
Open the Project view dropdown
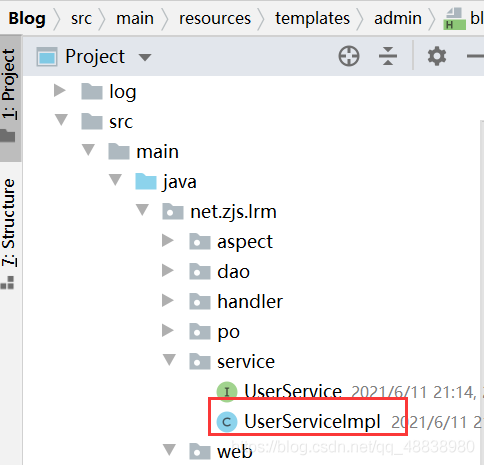pos(145,57)
